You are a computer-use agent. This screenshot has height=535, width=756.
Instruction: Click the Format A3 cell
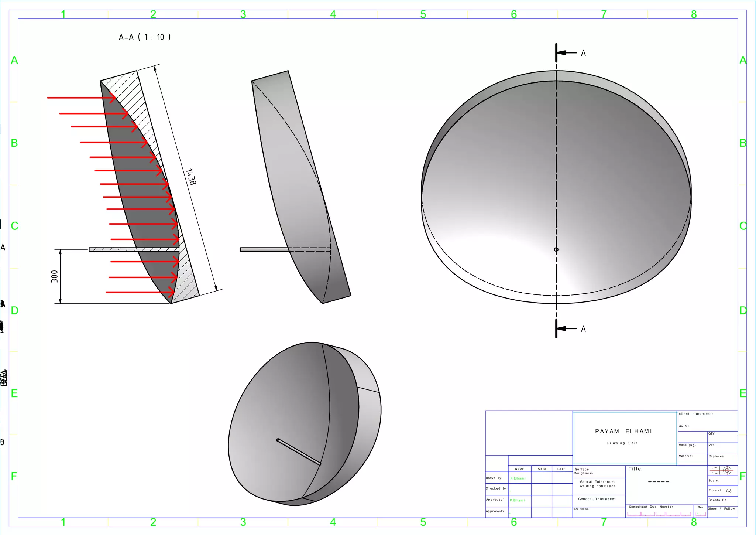click(x=722, y=491)
